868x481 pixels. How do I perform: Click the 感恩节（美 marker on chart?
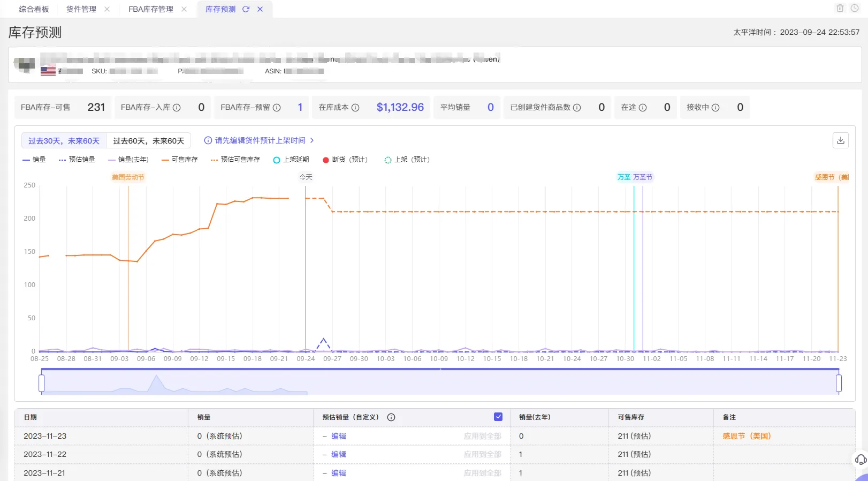(x=832, y=177)
